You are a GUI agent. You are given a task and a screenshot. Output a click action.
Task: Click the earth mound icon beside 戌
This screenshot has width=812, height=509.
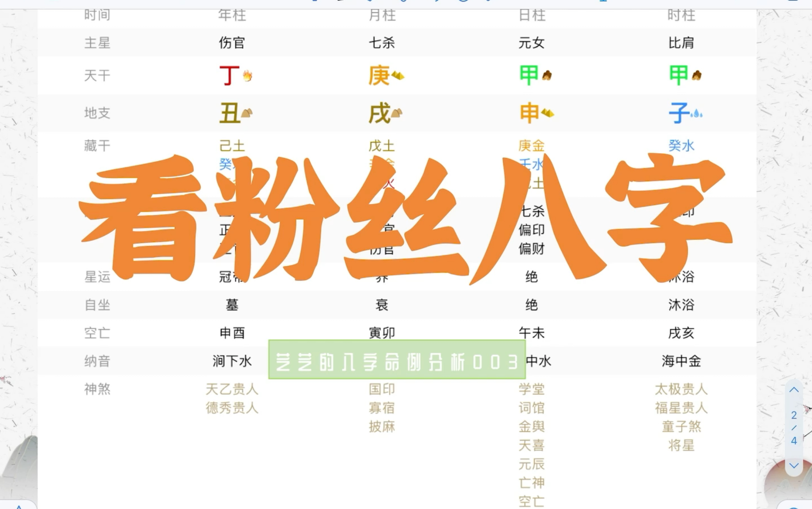pos(396,113)
